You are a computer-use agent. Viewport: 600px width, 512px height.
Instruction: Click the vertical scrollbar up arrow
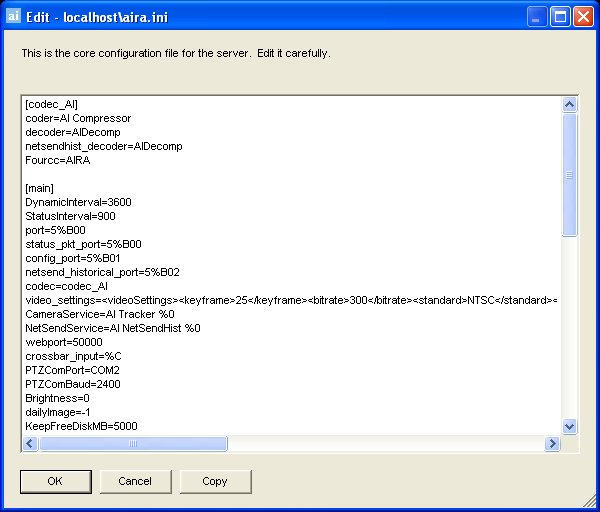(570, 105)
